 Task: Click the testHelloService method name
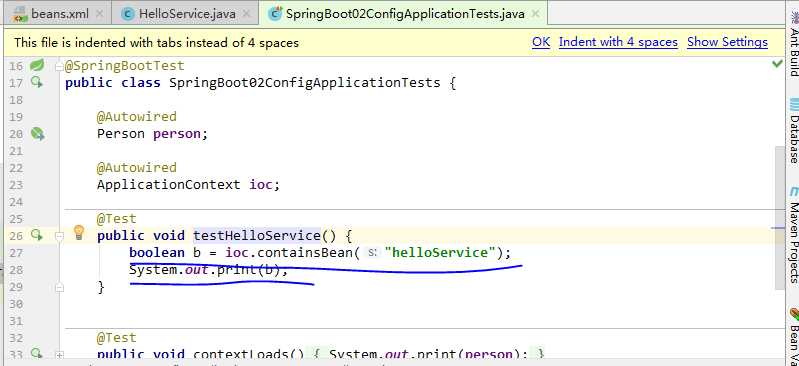coord(256,236)
